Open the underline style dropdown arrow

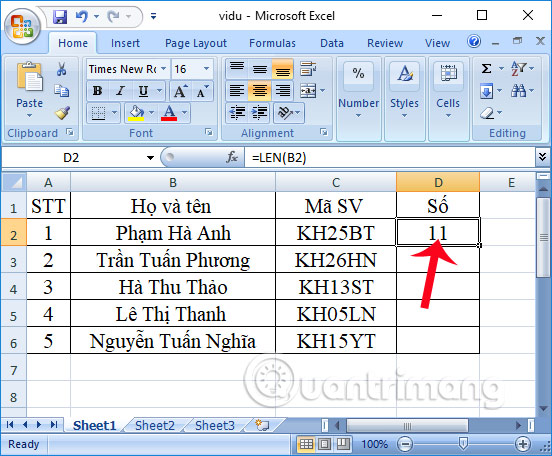(159, 91)
